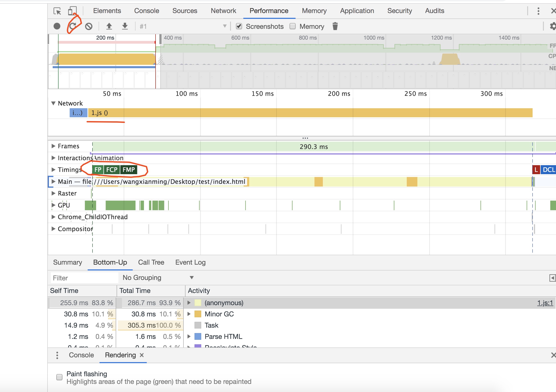This screenshot has width=556, height=392.
Task: Show the heaviest stack sidebar toggle
Action: tap(552, 278)
